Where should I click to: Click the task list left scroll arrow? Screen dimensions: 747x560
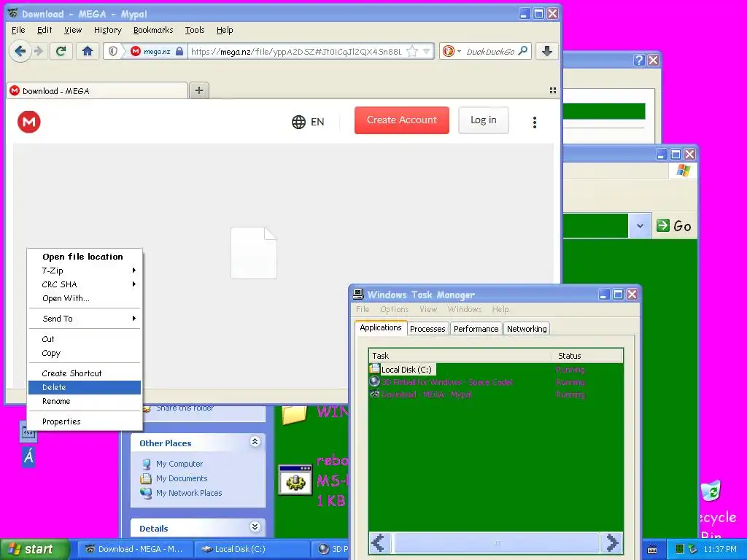pyautogui.click(x=379, y=542)
